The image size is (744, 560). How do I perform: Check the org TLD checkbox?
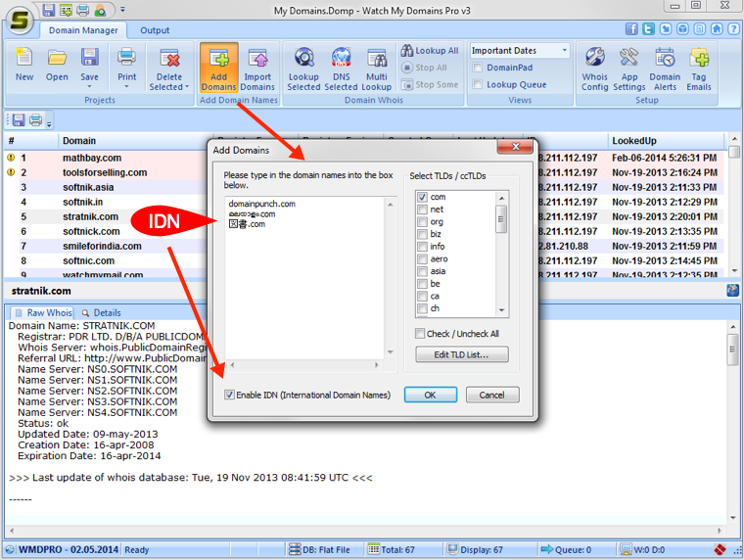click(422, 221)
